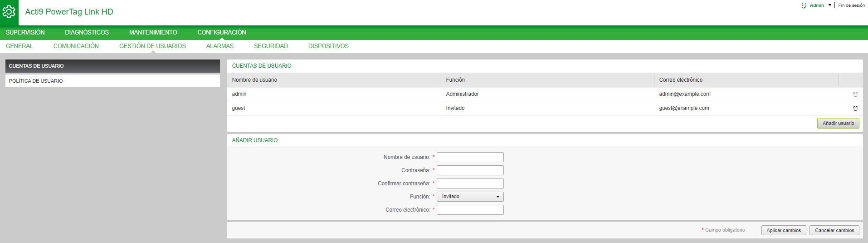
Task: Click the Cancelar cambios button
Action: [834, 230]
